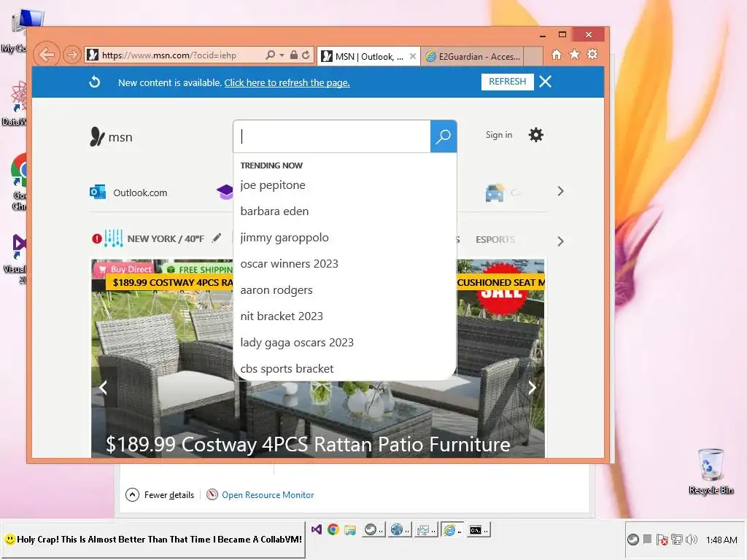The image size is (747, 560).
Task: Go to next carousel slide arrow
Action: point(532,388)
